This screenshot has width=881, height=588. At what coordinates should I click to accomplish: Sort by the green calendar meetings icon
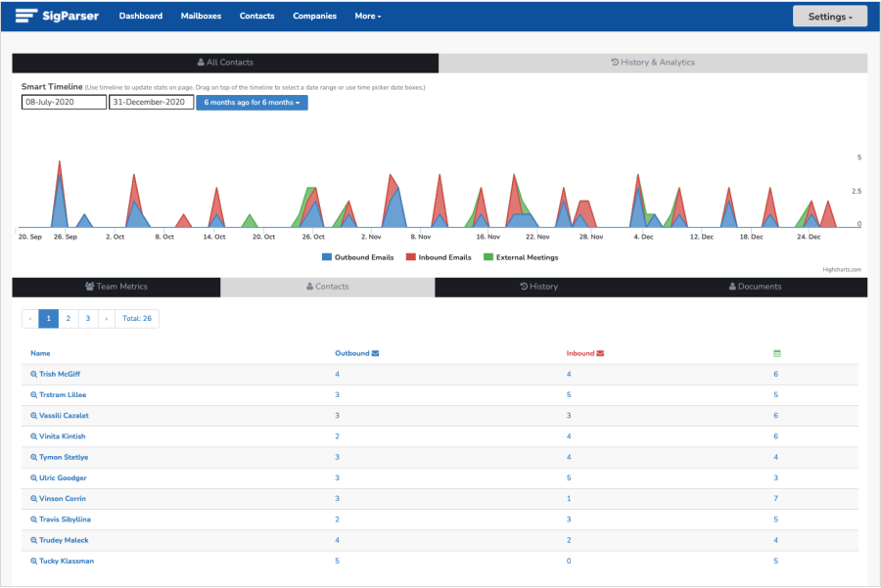777,353
